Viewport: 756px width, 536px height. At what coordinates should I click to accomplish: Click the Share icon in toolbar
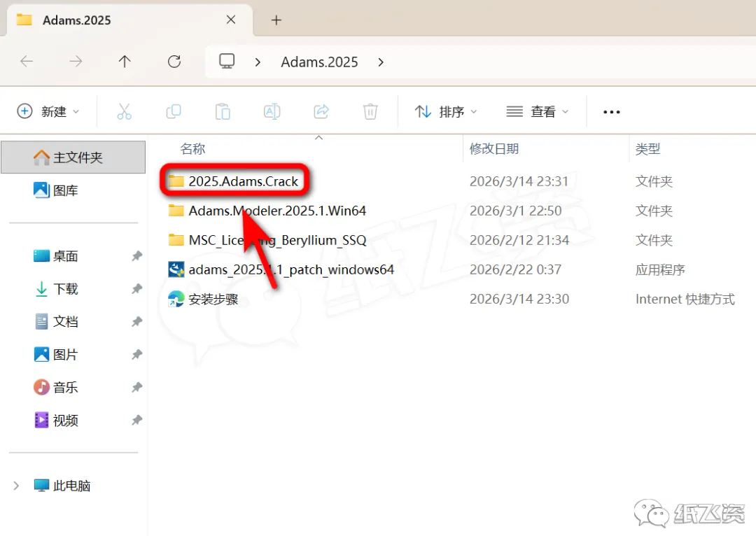[x=321, y=112]
